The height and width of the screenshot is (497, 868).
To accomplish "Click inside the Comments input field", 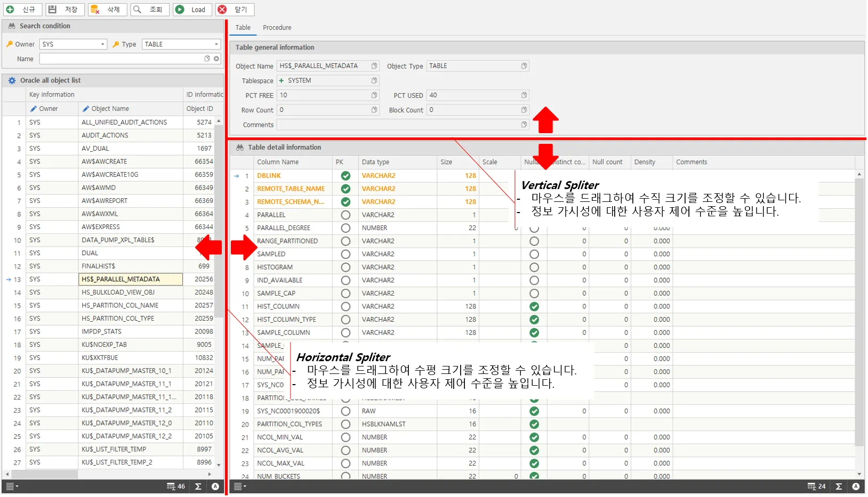I will [400, 124].
